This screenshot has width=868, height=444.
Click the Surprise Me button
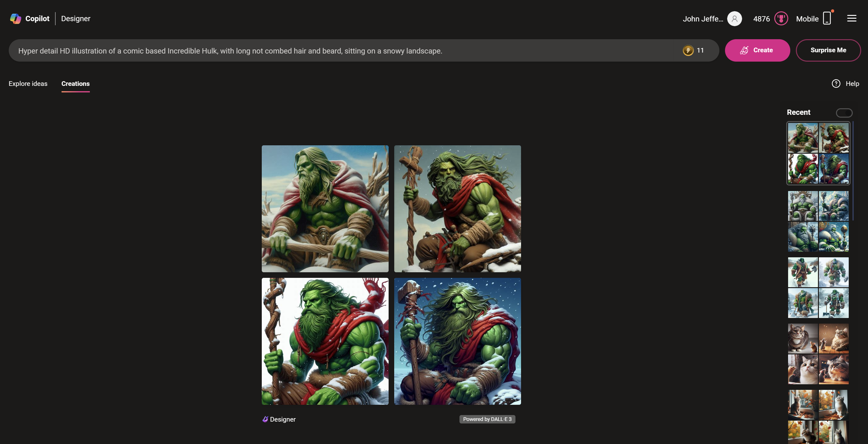(x=828, y=50)
